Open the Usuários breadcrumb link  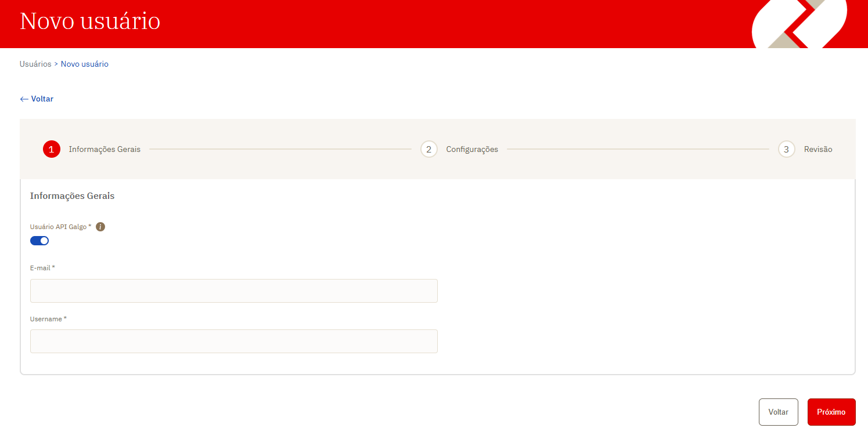[35, 64]
